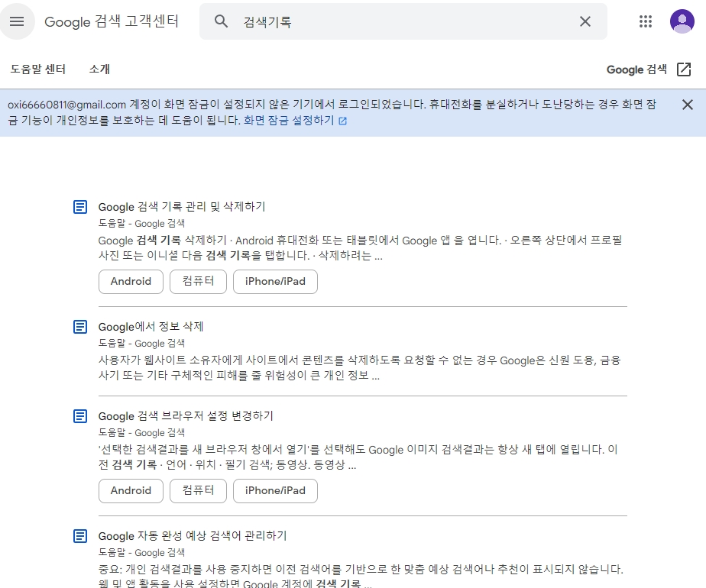Click '도움말 - Google 검색' under 자동 완성 article

tap(142, 552)
